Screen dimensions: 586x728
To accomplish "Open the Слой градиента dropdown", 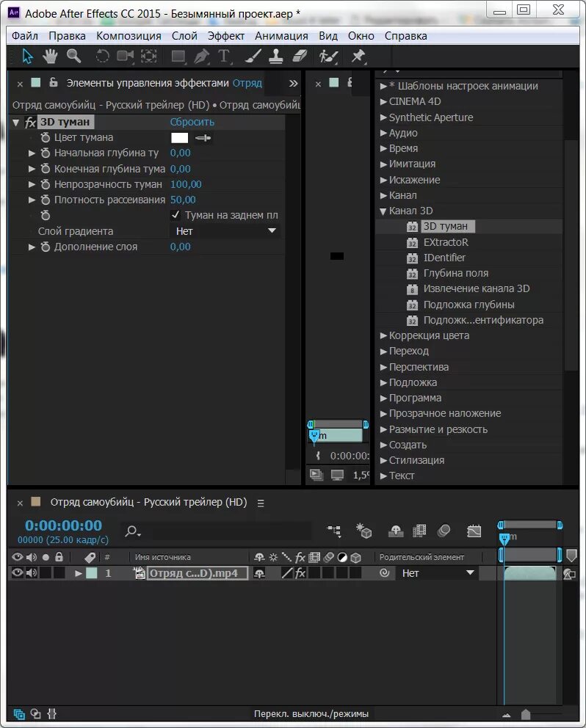I will [225, 231].
